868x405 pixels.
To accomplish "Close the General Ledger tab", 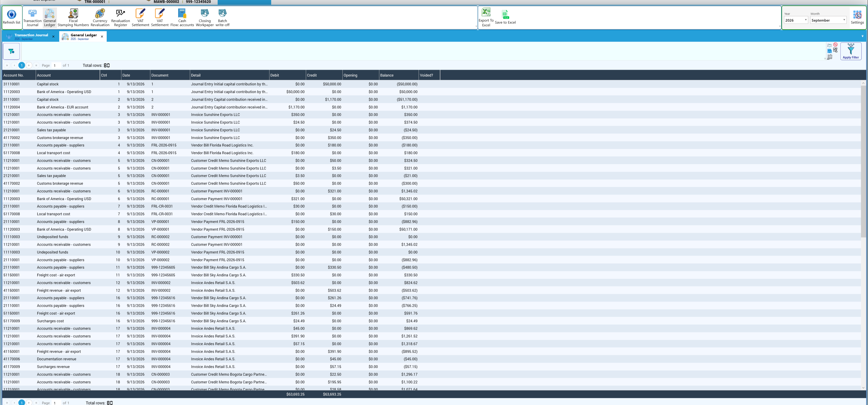I will pos(102,36).
